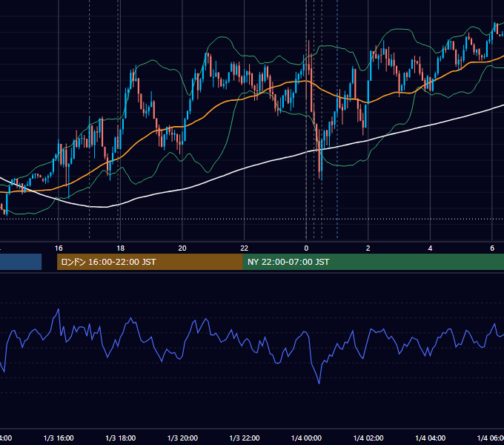
Task: Click the NY 22:00-07:00 JST session bar
Action: [x=373, y=262]
